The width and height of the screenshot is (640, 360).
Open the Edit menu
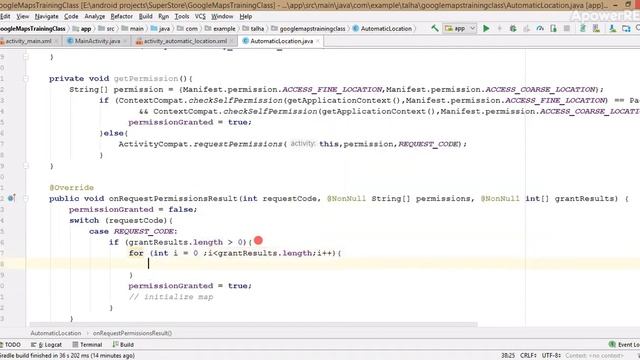tap(5, 16)
